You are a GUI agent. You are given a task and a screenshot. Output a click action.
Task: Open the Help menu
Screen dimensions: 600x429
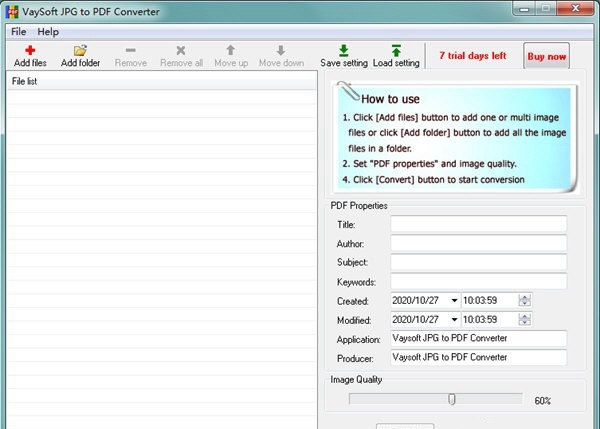pos(48,32)
